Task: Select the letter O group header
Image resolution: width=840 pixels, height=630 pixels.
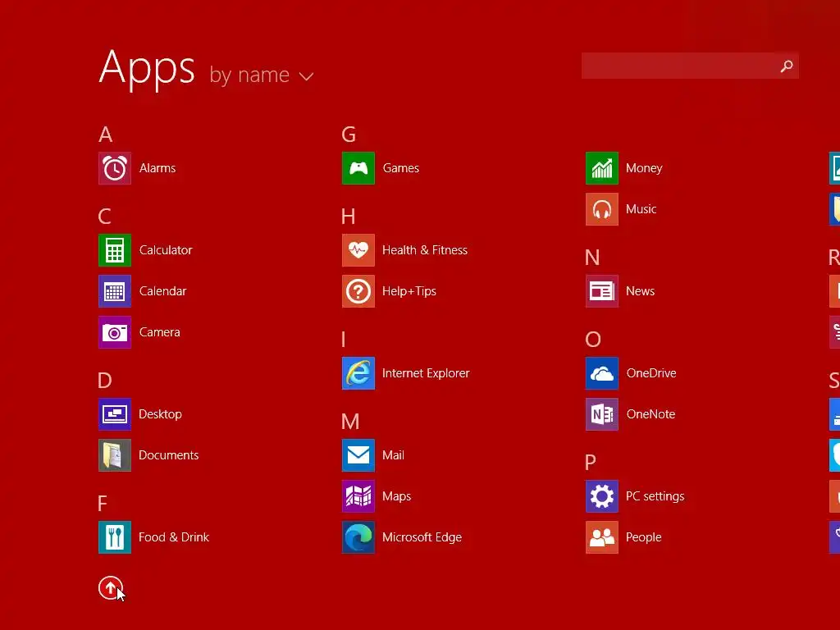Action: point(593,340)
